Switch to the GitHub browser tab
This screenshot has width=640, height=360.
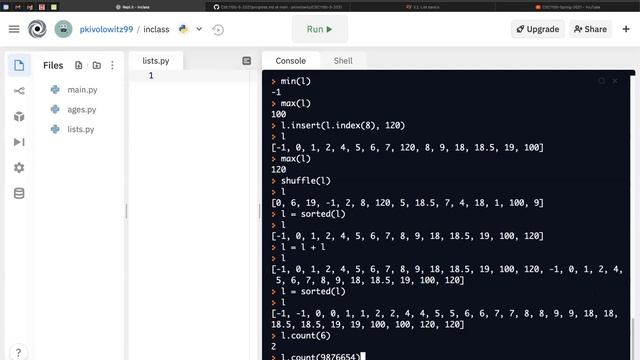[278, 7]
